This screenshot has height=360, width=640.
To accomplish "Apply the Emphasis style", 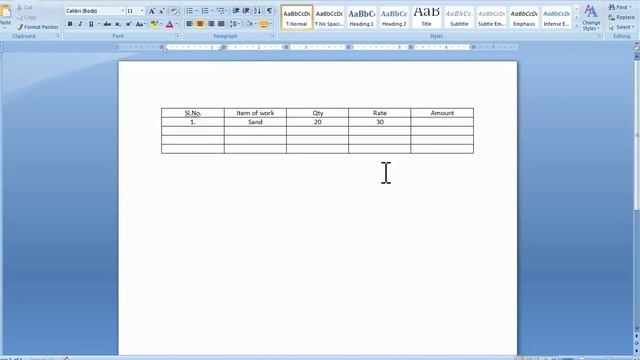I will pyautogui.click(x=524, y=17).
